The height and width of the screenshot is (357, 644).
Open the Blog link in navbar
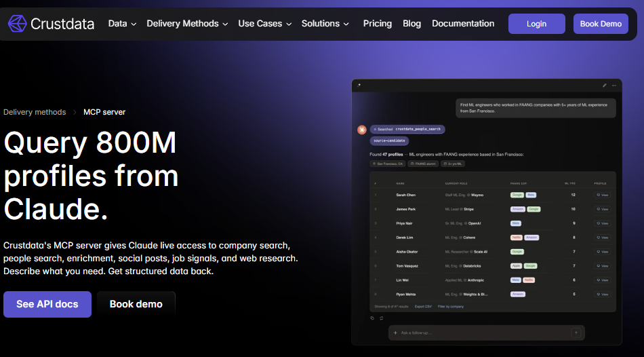411,24
